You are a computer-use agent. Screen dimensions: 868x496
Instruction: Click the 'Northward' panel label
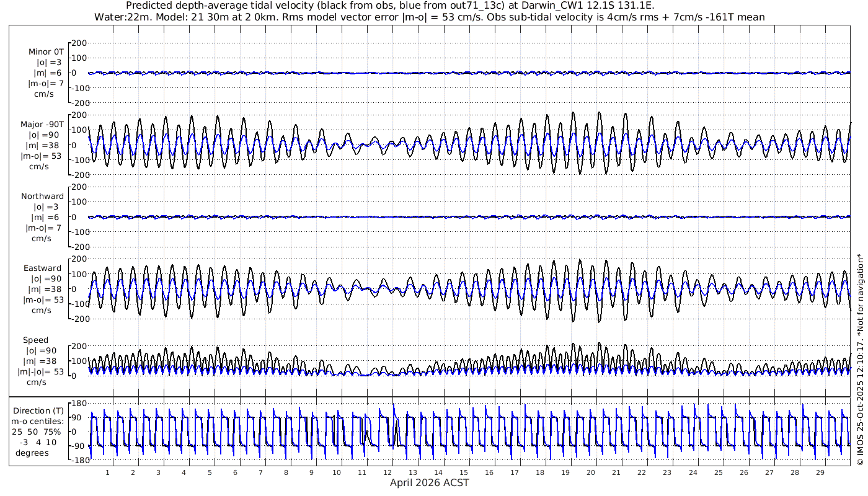click(x=42, y=197)
